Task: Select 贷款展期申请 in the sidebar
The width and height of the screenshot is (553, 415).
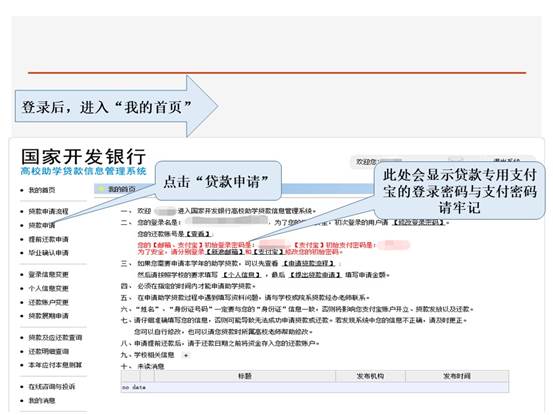Action: click(48, 316)
